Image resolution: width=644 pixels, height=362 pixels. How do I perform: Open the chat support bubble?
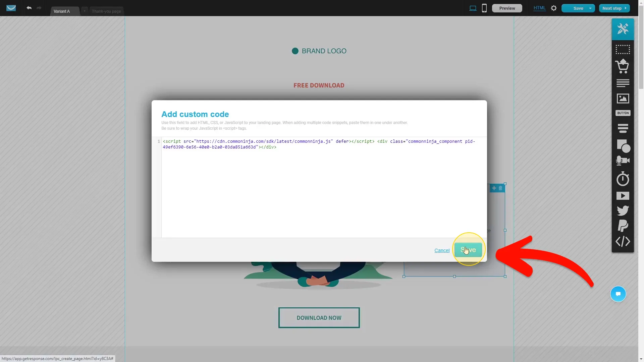[618, 294]
